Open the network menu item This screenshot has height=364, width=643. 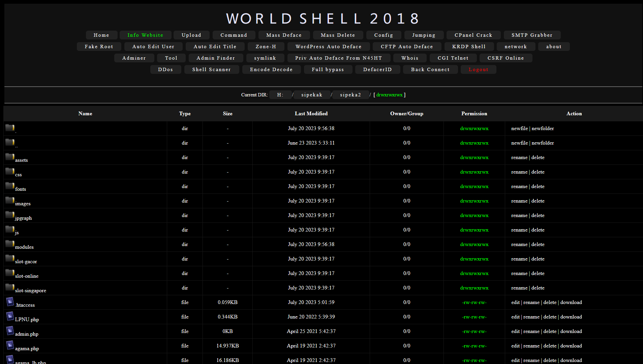516,47
